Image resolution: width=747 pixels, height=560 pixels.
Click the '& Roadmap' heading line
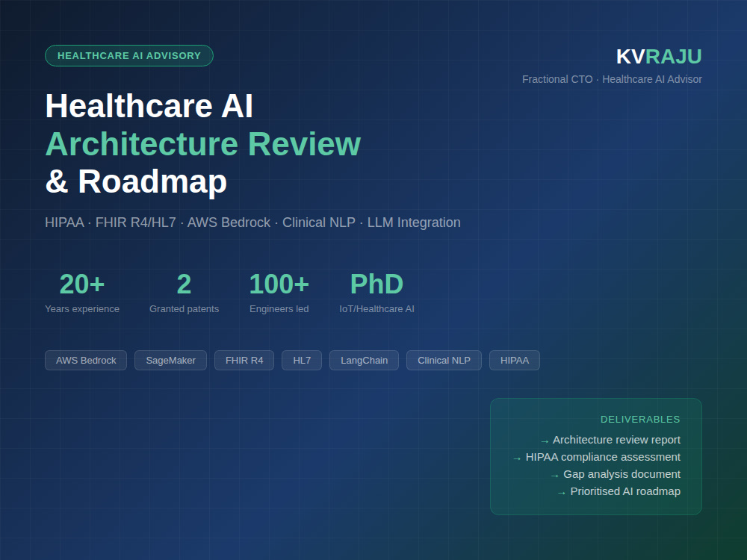click(x=136, y=182)
